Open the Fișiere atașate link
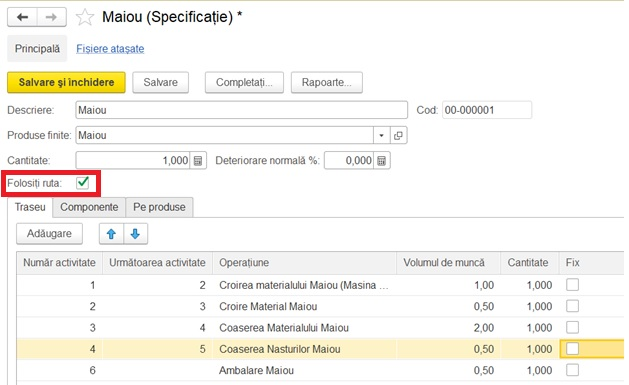This screenshot has height=385, width=629. (x=110, y=49)
